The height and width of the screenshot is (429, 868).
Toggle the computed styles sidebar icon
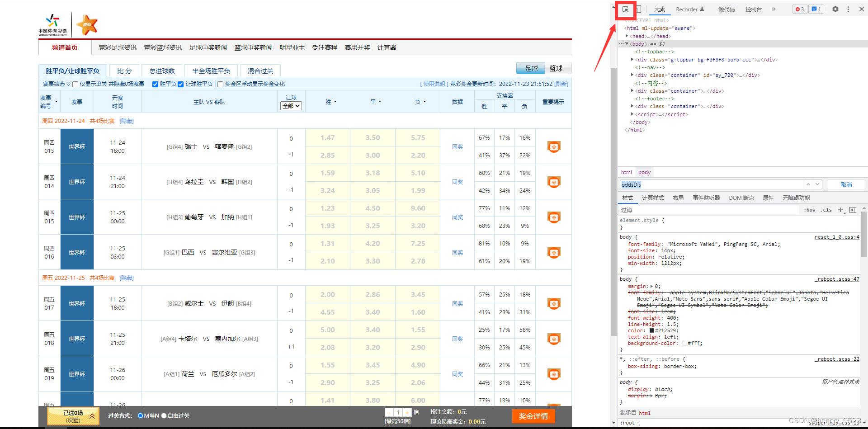tap(853, 210)
